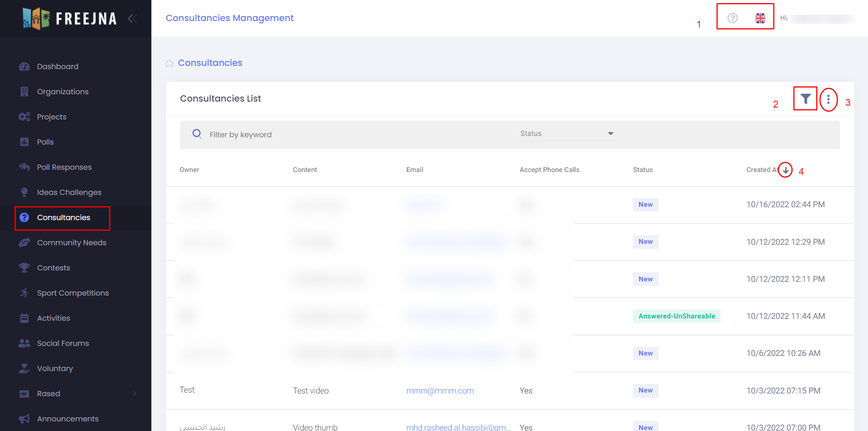The width and height of the screenshot is (868, 431).
Task: Click the home icon in breadcrumb
Action: tap(170, 63)
